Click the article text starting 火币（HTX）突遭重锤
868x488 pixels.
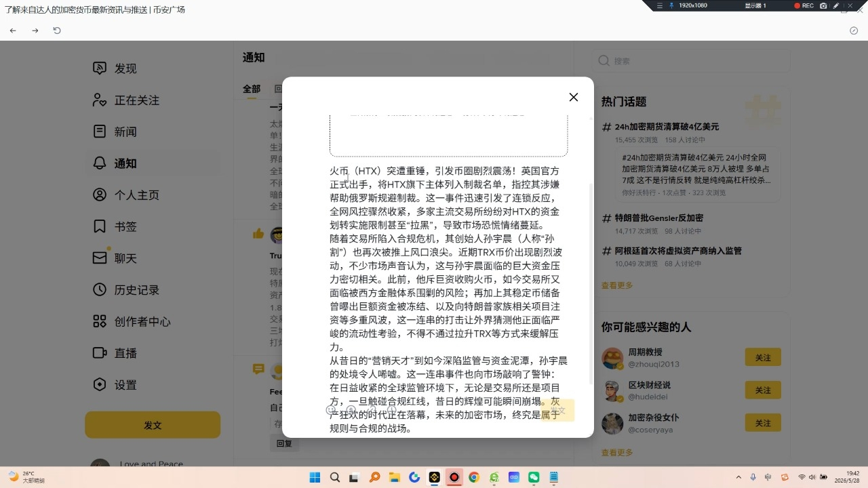click(448, 300)
